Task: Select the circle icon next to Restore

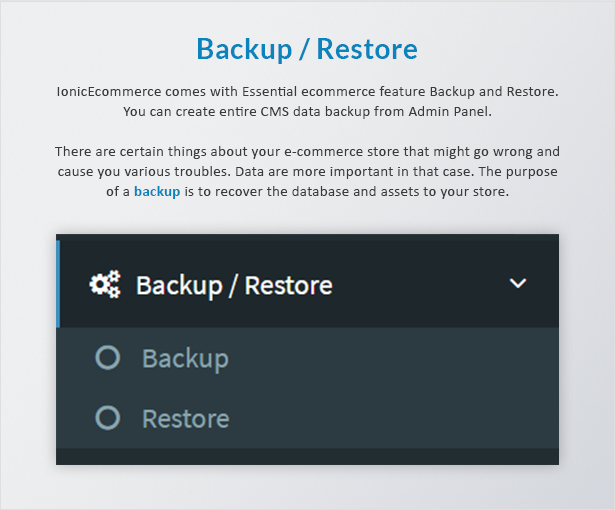Action: click(107, 417)
